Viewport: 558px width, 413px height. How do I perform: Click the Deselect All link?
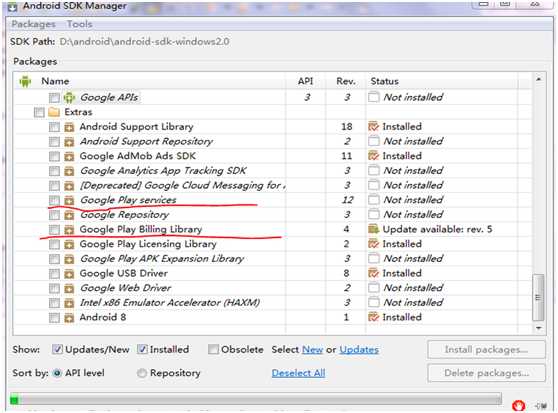coord(298,373)
